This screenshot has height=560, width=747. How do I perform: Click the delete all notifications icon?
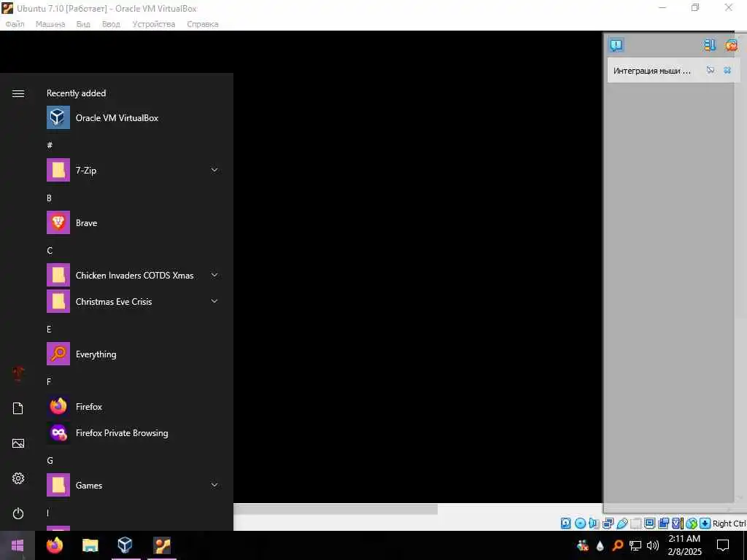731,45
